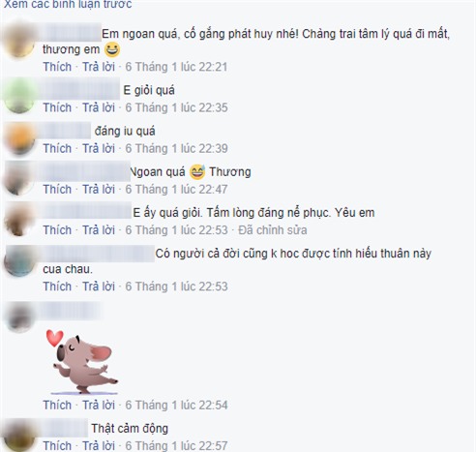Open green avatar beside 'E giỏi quá'
Image resolution: width=476 pixels, height=452 pixels.
click(x=19, y=96)
